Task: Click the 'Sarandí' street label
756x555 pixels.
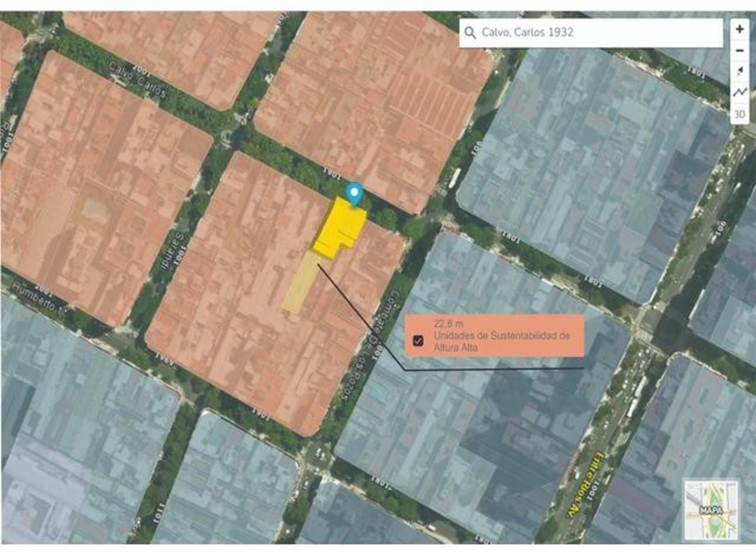Action: click(x=171, y=250)
